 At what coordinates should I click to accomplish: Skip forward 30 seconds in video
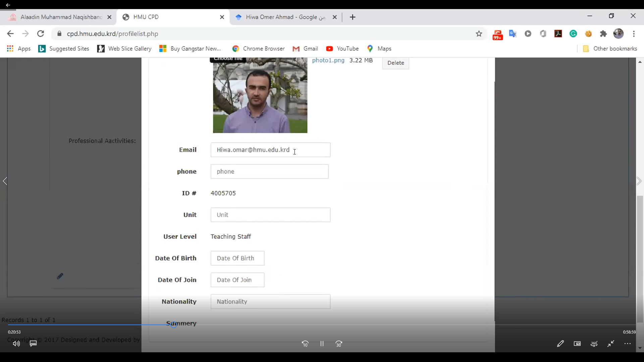click(339, 344)
